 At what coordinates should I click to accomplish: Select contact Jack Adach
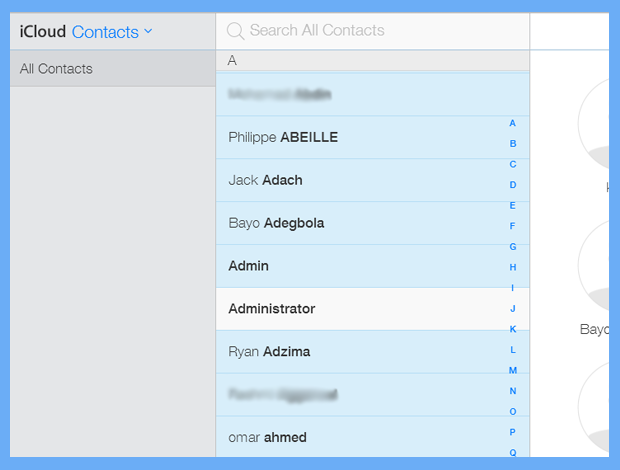265,180
